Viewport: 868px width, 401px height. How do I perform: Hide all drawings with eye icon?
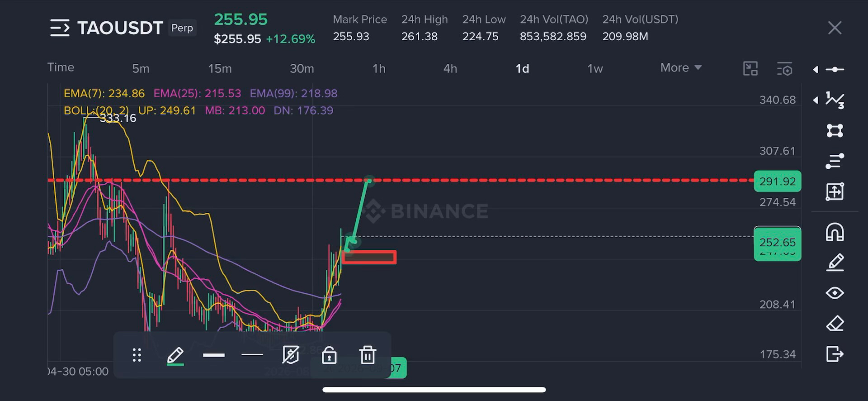[x=835, y=293]
